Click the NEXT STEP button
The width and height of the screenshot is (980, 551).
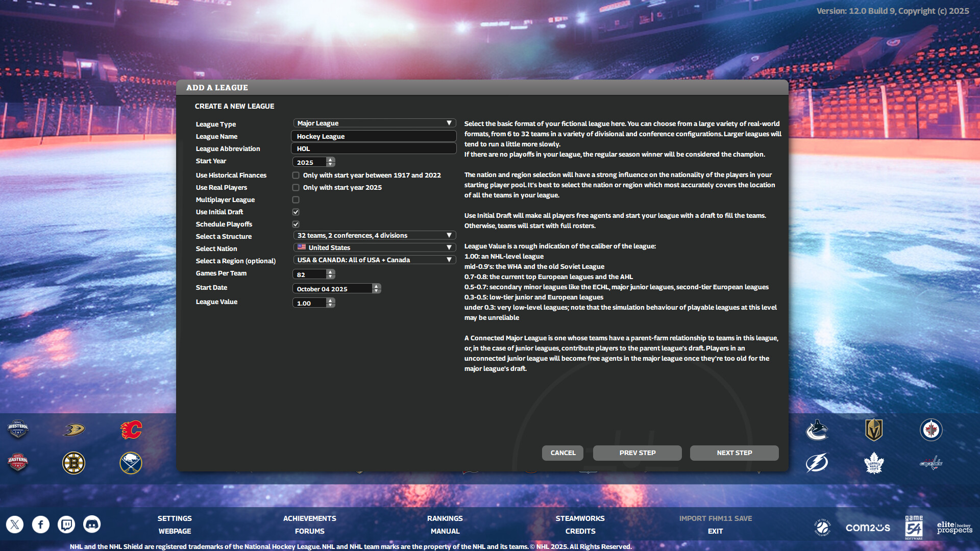click(x=734, y=453)
